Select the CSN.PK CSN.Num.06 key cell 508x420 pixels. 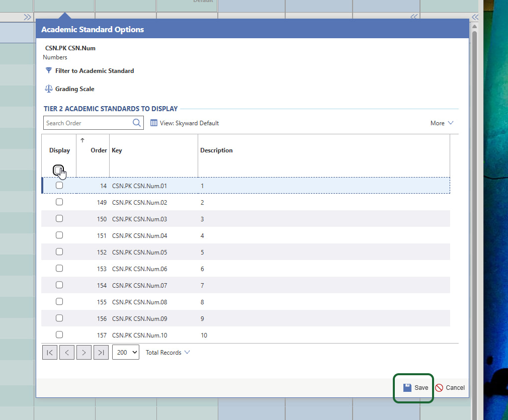pos(139,269)
